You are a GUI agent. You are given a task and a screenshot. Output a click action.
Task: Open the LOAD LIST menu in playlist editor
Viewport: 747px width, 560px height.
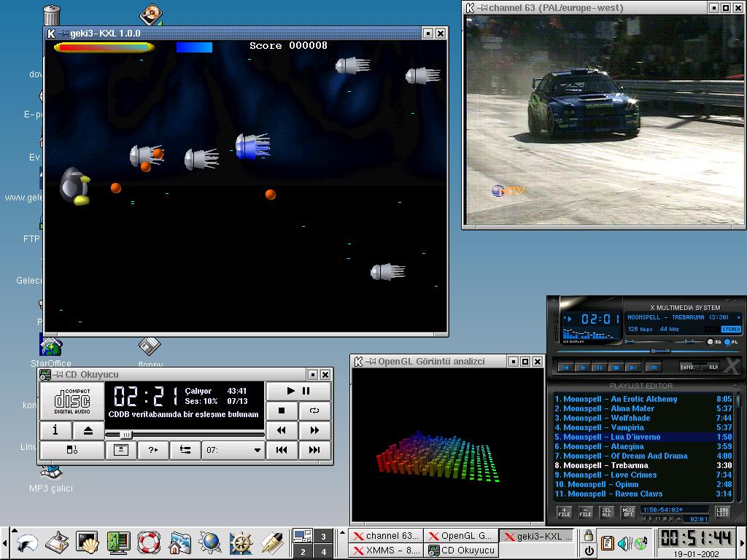click(721, 513)
